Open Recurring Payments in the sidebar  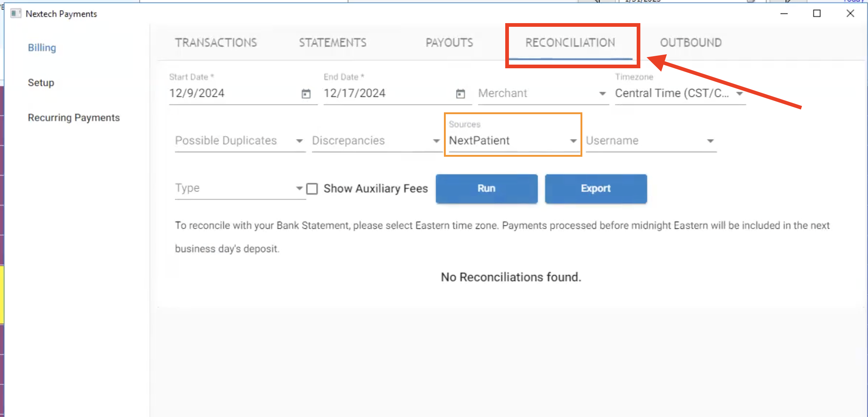(74, 117)
